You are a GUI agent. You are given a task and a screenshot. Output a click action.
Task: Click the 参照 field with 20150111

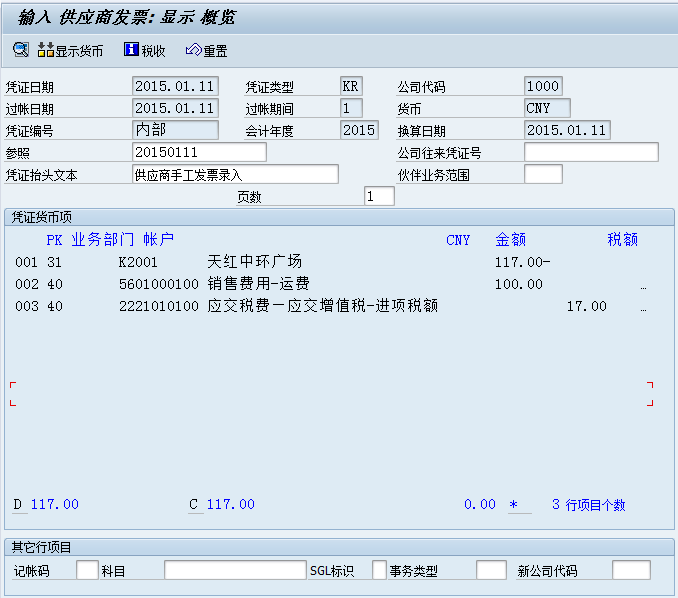tap(199, 152)
